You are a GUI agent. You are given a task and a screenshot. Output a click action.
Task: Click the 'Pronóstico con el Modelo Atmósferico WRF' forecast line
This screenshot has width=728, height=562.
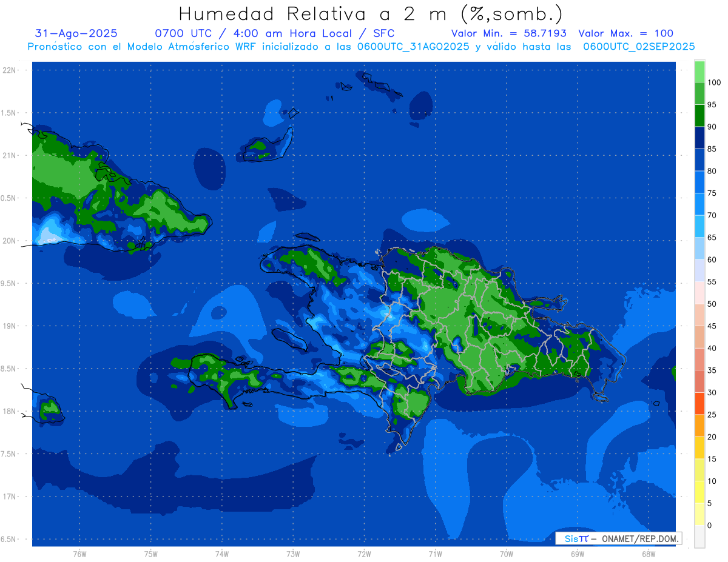point(361,46)
